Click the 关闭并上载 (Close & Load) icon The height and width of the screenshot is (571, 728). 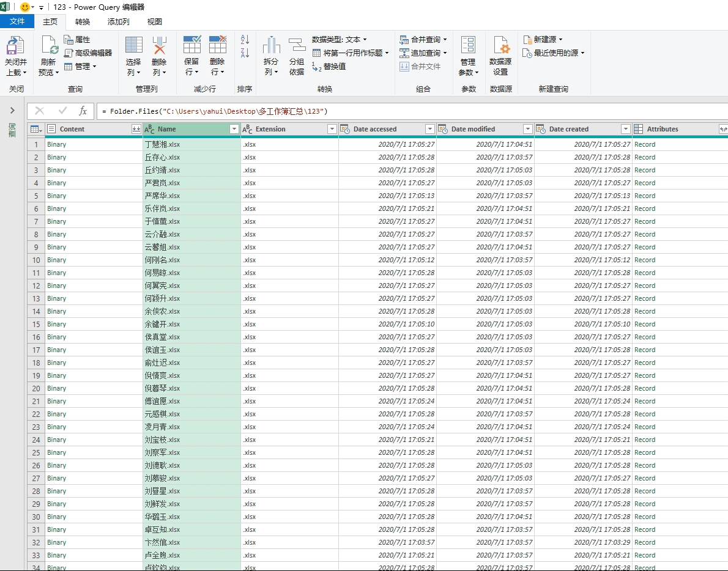pos(15,45)
